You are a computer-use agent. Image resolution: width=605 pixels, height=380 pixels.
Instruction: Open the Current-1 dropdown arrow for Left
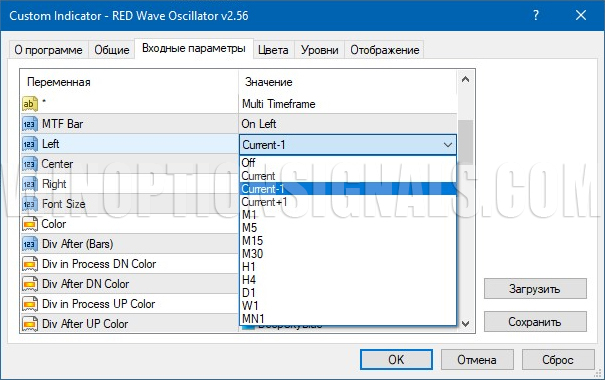448,145
